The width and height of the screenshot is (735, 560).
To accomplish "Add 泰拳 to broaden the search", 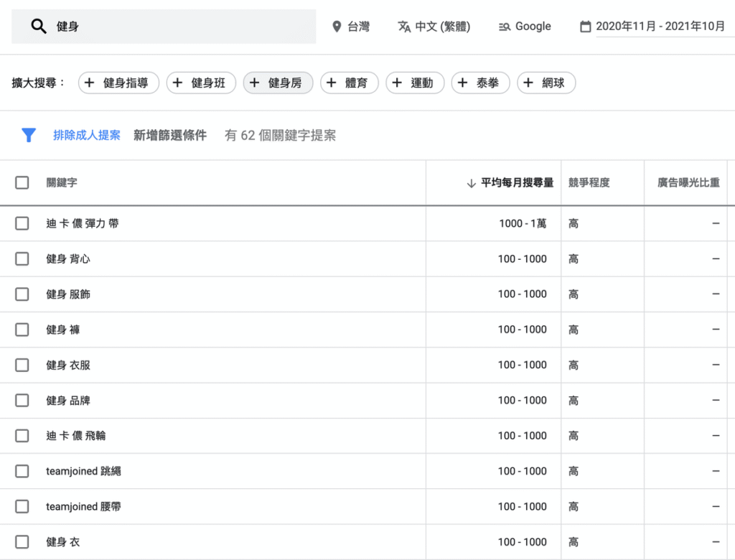I will tap(480, 83).
